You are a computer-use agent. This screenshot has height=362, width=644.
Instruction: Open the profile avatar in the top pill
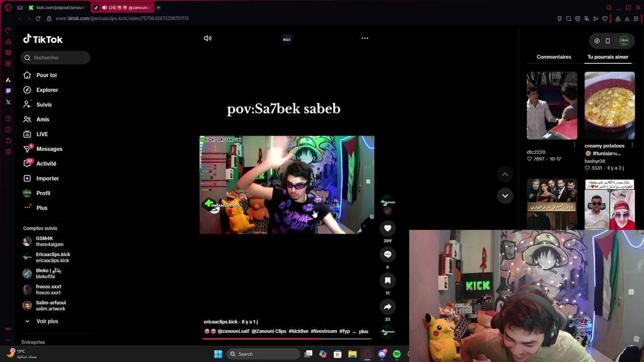pos(624,41)
